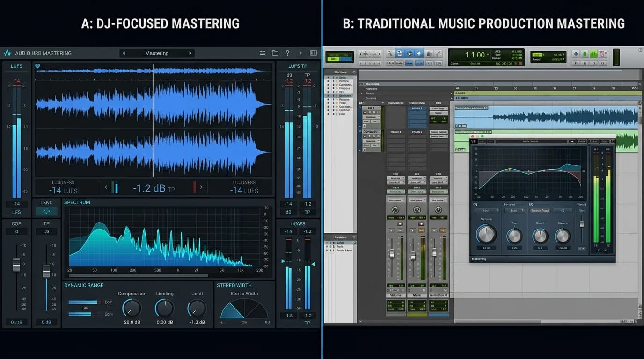The width and height of the screenshot is (644, 359).
Task: Select the pencil tool in DAW toolbar
Action: click(x=439, y=54)
